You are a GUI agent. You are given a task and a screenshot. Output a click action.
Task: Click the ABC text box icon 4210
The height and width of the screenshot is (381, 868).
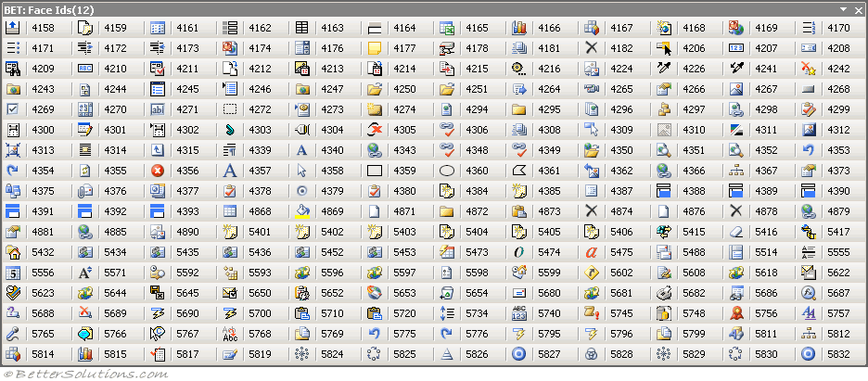tap(84, 69)
